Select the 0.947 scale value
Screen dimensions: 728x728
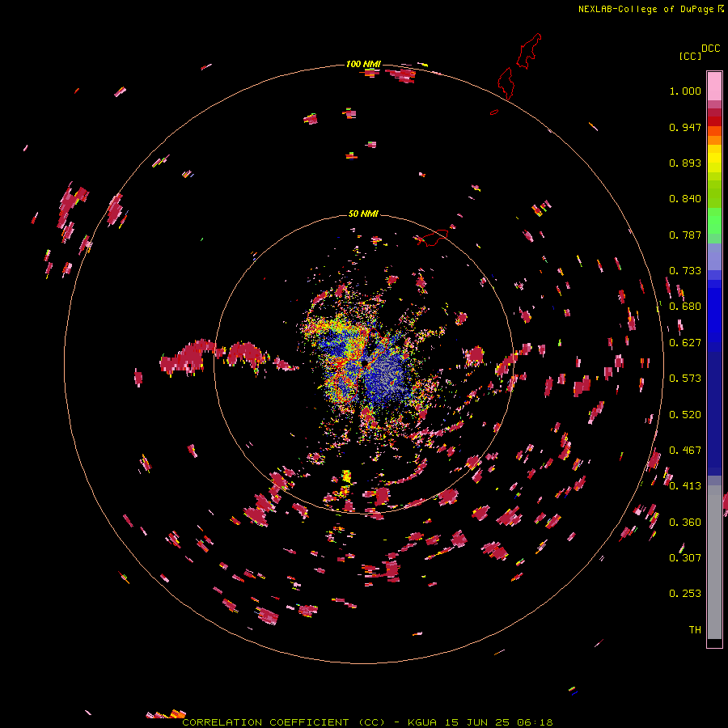685,127
